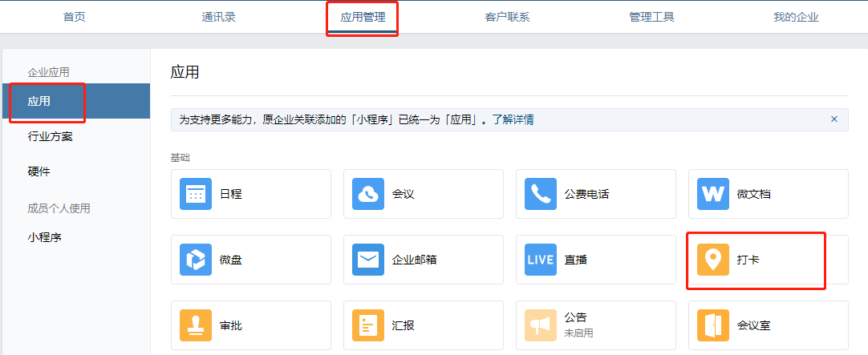868x355 pixels.
Task: Open the 直播 LIVE icon
Action: [541, 260]
